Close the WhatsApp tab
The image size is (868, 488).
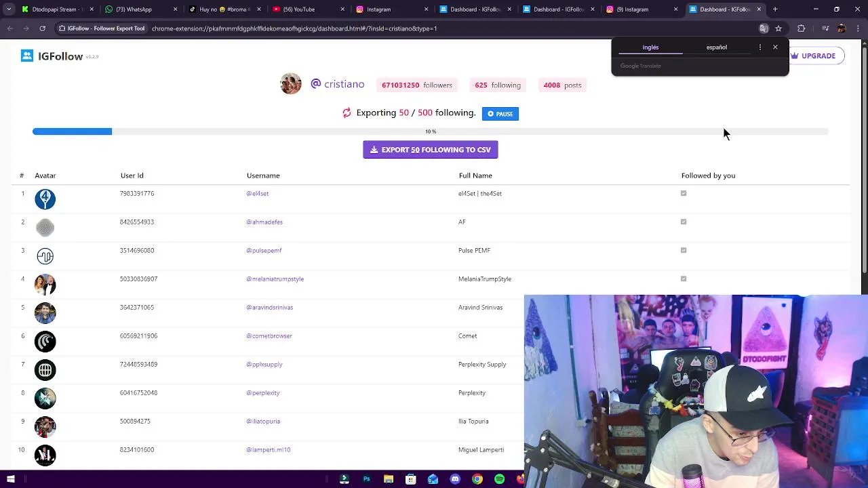pyautogui.click(x=175, y=9)
